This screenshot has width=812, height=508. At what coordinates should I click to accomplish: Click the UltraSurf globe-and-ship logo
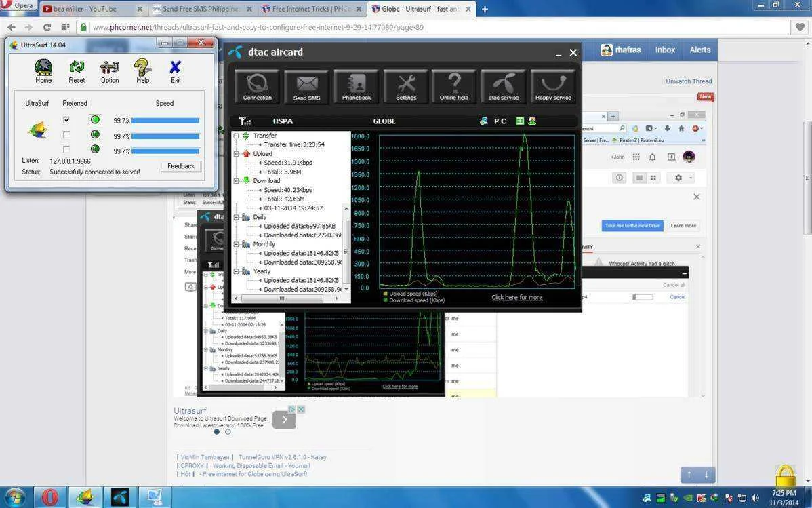click(x=38, y=130)
